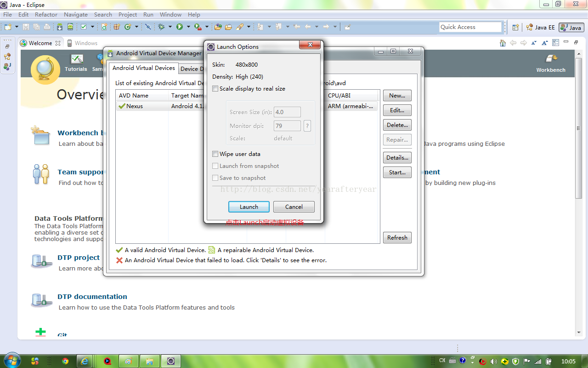Viewport: 588px width, 368px height.
Task: Click the CPU/ABI column header
Action: click(352, 96)
